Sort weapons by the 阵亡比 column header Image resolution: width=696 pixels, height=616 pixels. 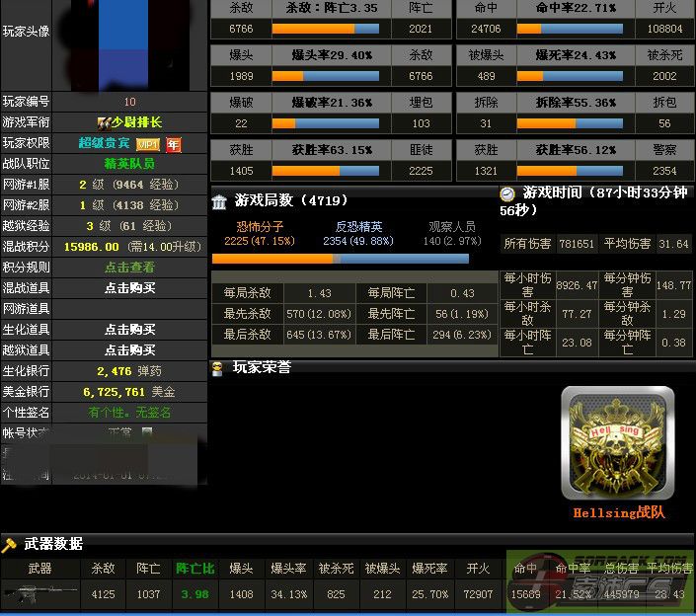194,569
